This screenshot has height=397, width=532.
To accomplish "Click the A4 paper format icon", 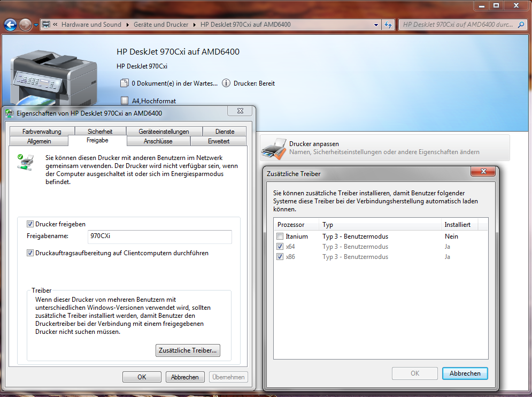I will [x=125, y=101].
